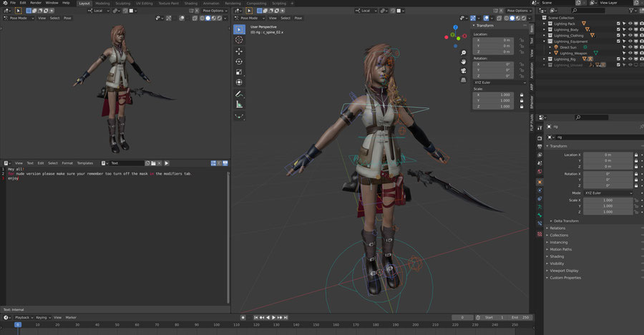Expand the Lighting Pack collection
644x335 pixels.
click(545, 24)
